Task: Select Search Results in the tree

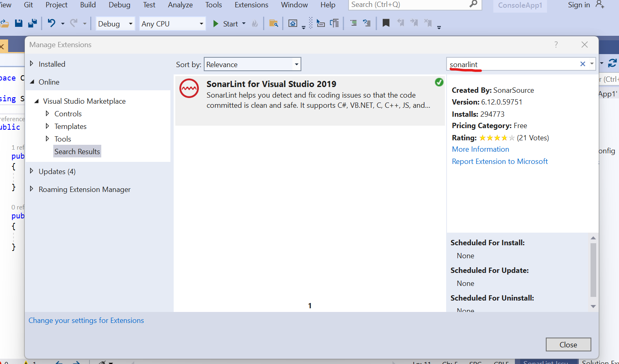Action: click(77, 151)
